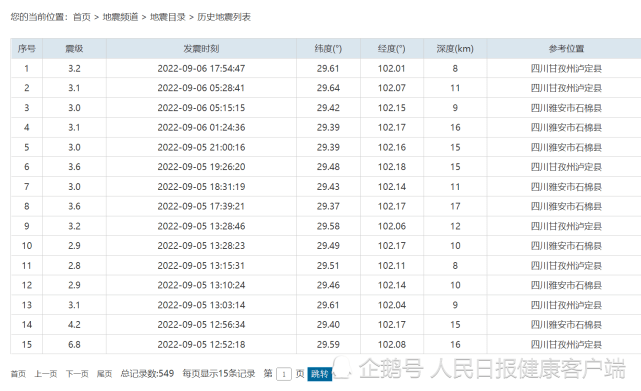The width and height of the screenshot is (641, 391).
Task: Click depth value 17 in row 8
Action: click(x=455, y=206)
